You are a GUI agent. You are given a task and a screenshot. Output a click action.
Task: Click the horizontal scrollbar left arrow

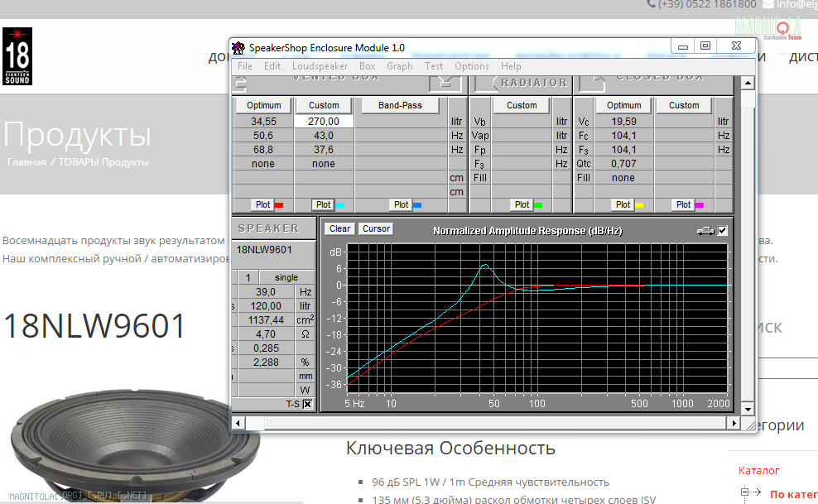238,424
